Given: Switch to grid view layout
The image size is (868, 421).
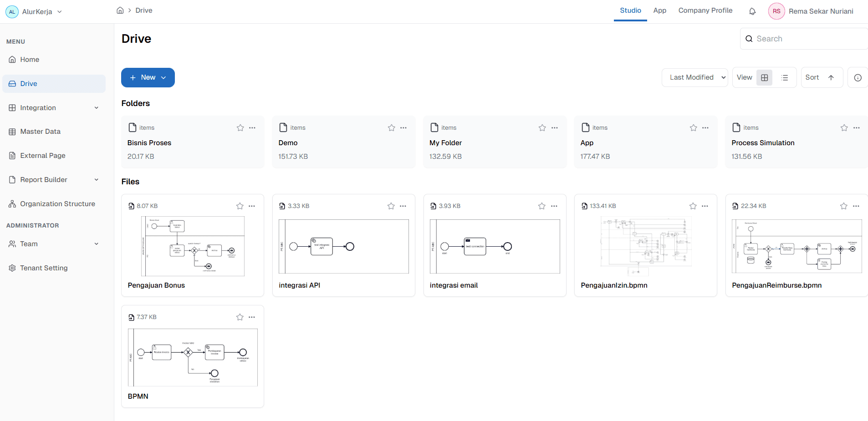Looking at the screenshot, I should click(764, 78).
